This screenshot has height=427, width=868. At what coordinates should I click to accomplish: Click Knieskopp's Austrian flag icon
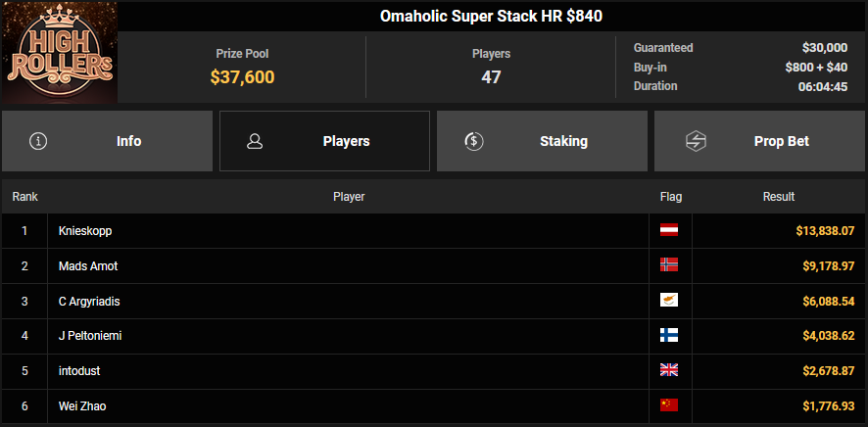[669, 230]
